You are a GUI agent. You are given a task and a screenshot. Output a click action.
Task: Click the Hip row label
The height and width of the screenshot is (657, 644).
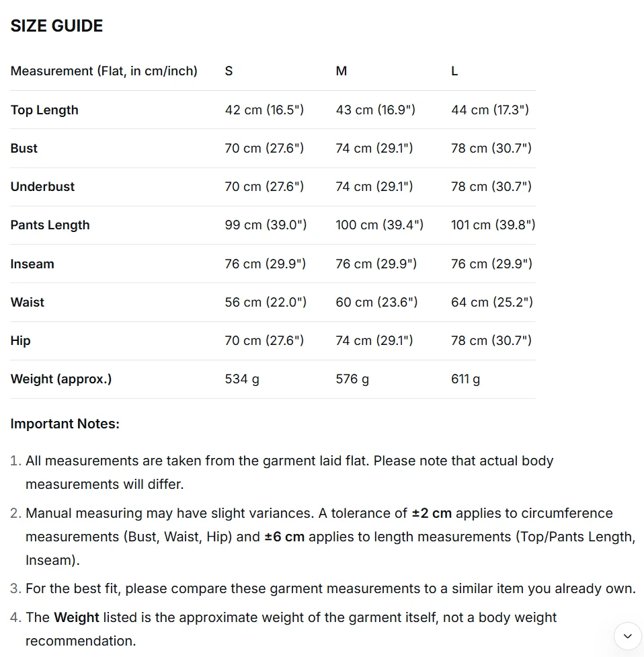(x=21, y=341)
